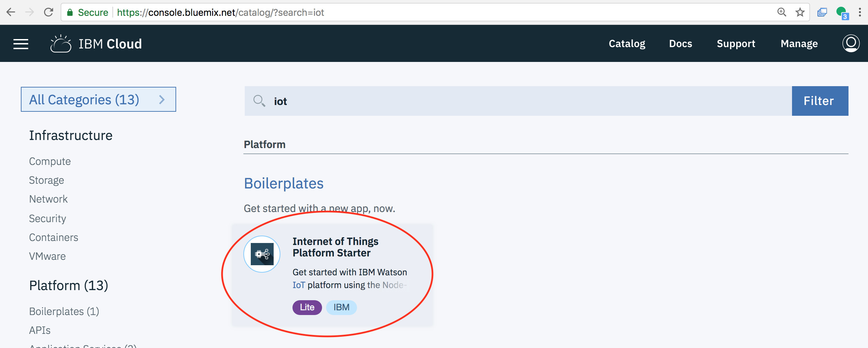
Task: Click the browser address bar URL
Action: (221, 12)
